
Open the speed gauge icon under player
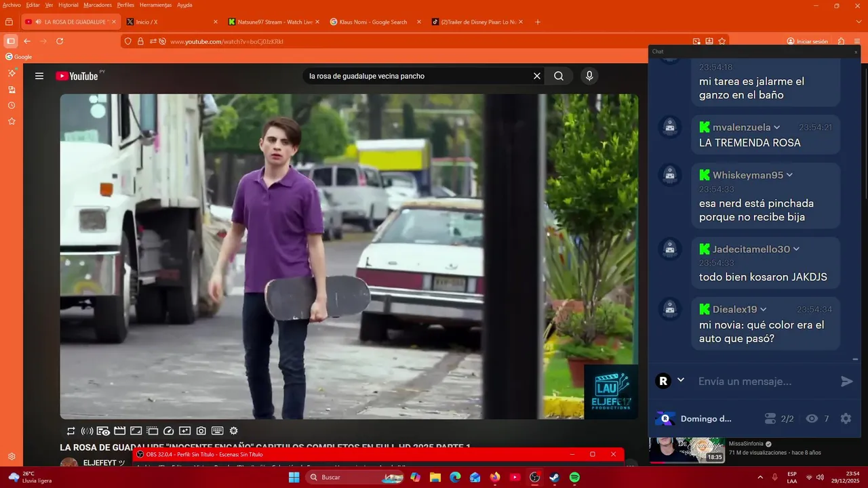click(x=169, y=430)
